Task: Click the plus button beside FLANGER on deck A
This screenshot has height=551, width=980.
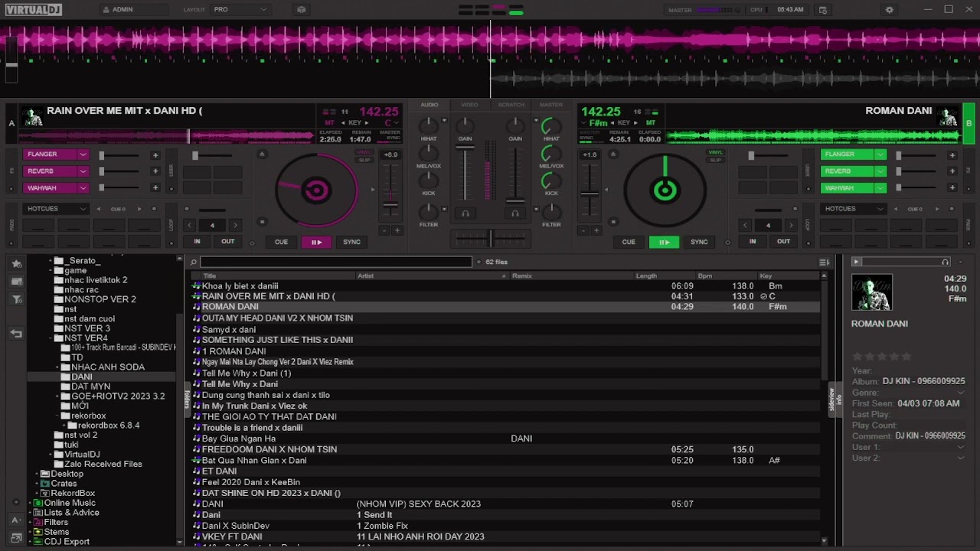Action: (155, 155)
